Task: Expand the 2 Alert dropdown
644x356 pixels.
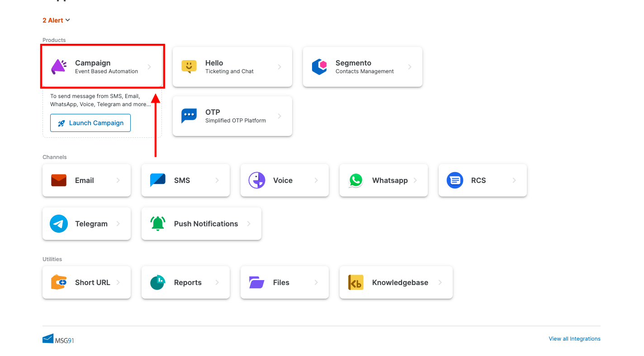Action: coord(56,20)
